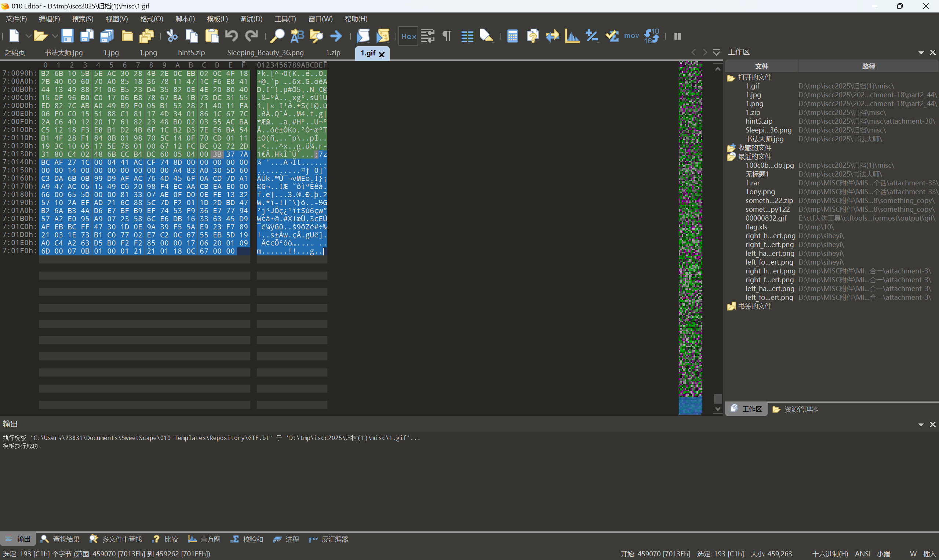This screenshot has height=560, width=939.
Task: Click the 十六进制(H) status bar item
Action: click(x=830, y=554)
